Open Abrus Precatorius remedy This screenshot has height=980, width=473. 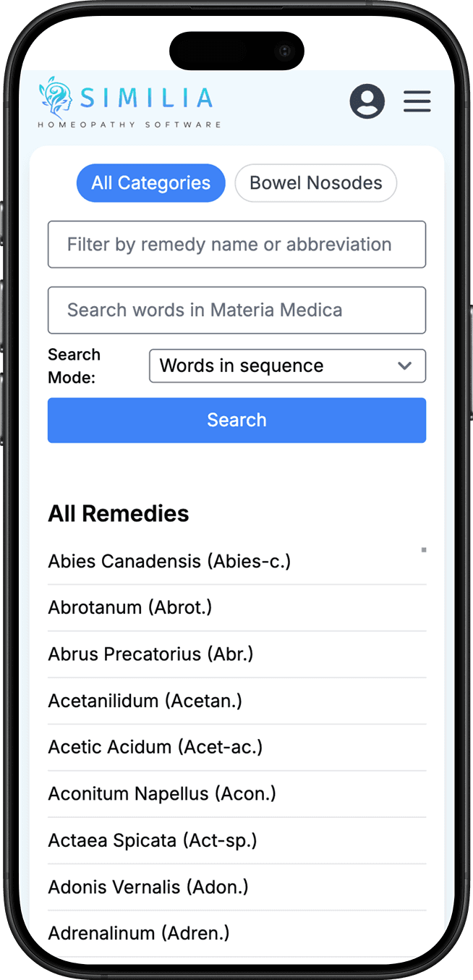coord(150,654)
